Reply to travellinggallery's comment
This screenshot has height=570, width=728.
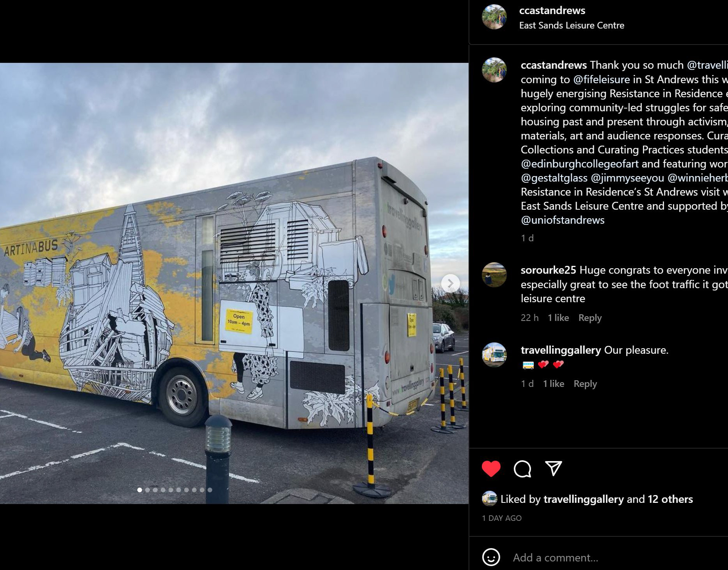pos(585,384)
